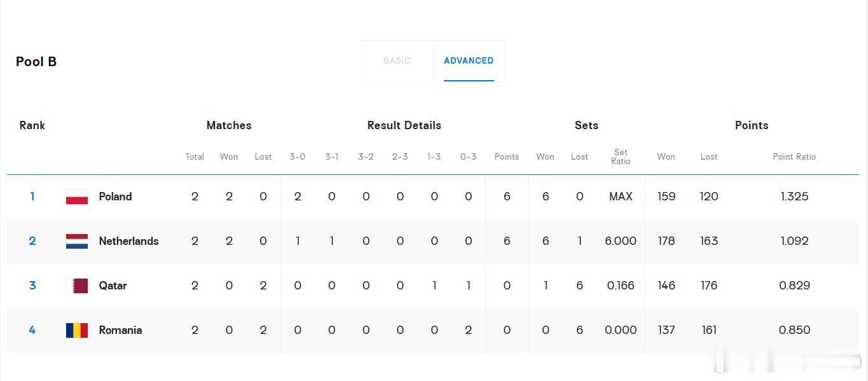Click the Point Ratio column header
Viewport: 868px width, 381px height.
tap(794, 156)
